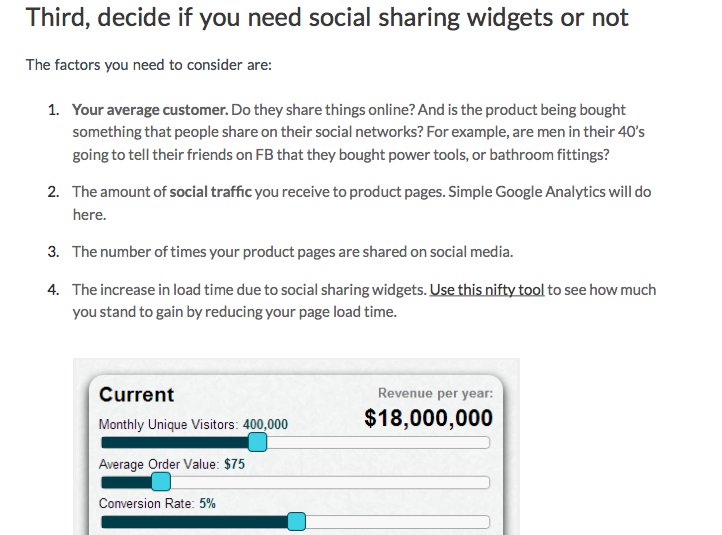The height and width of the screenshot is (535, 722).
Task: Open the "Use this nifty tool" link
Action: pos(487,290)
